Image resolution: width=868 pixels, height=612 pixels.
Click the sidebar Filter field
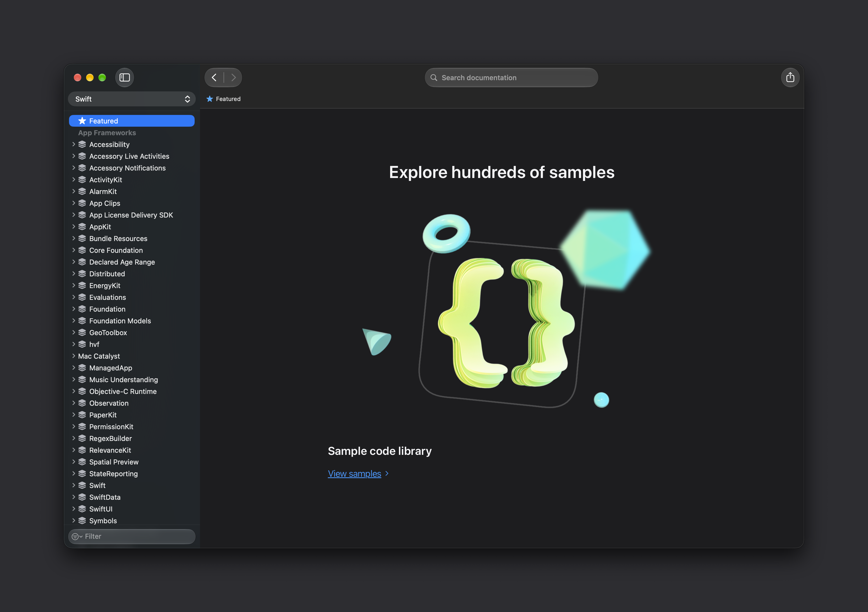132,536
